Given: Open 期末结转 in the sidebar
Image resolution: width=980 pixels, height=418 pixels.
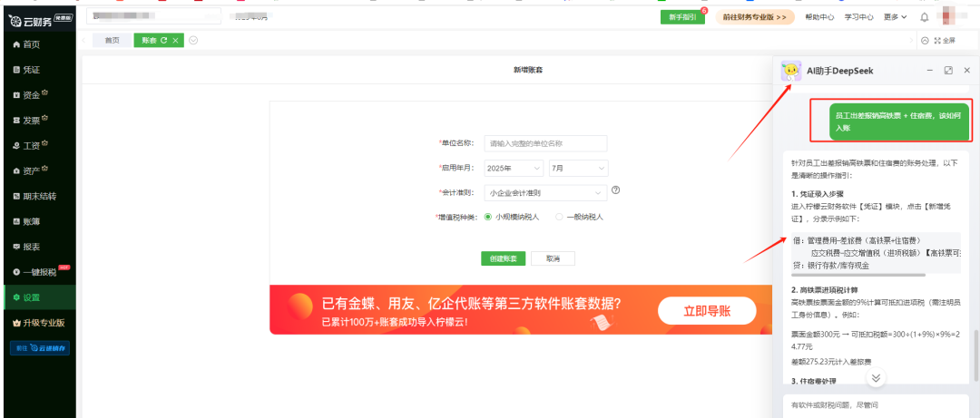Looking at the screenshot, I should (37, 196).
